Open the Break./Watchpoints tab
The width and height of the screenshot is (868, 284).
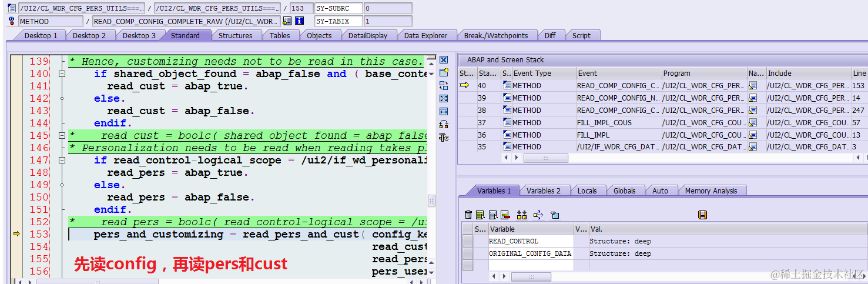496,35
